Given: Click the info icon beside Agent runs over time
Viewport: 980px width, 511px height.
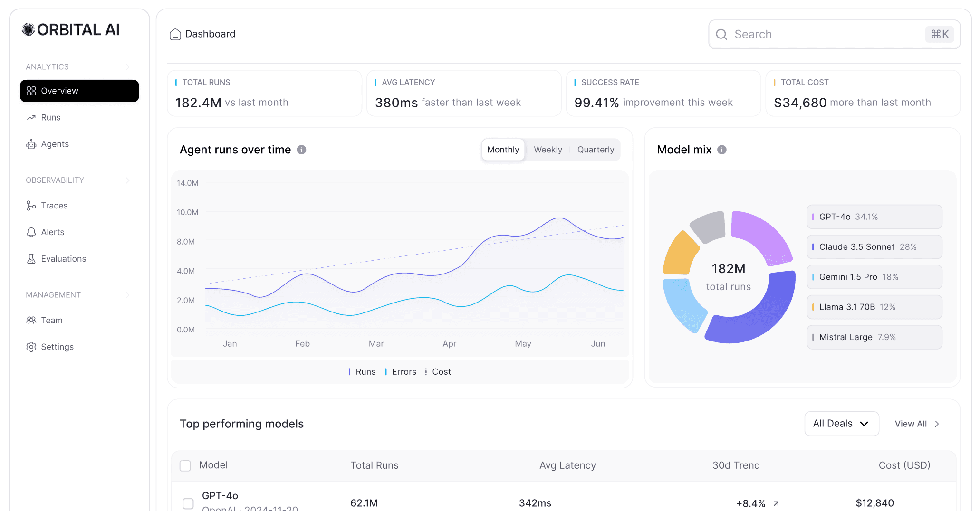Looking at the screenshot, I should point(301,150).
